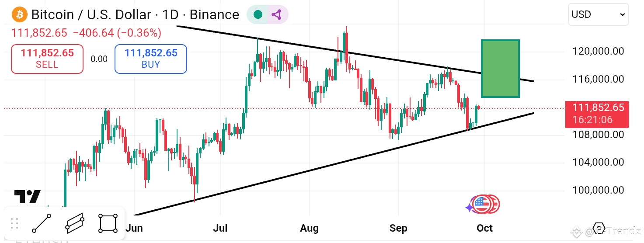Select the green rectangle target zone

tap(500, 68)
